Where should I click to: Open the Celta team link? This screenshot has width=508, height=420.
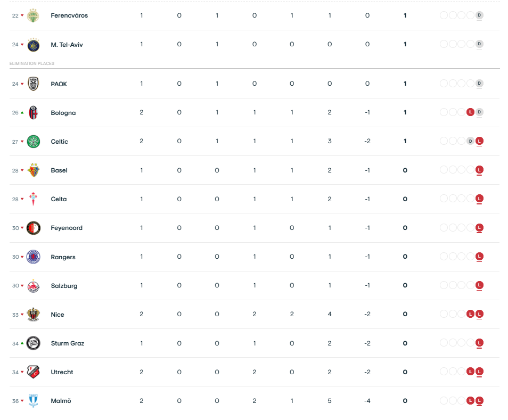point(59,199)
